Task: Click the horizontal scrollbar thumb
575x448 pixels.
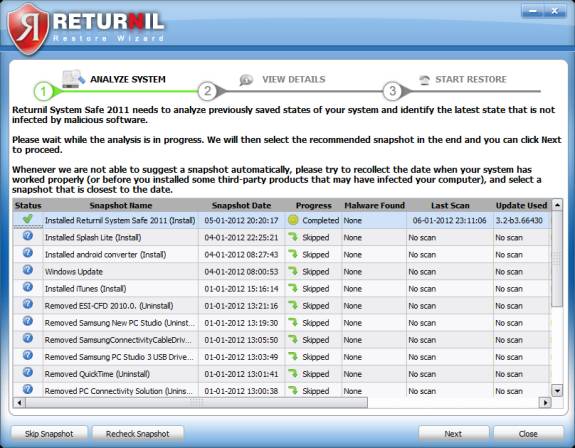Action: tap(196, 403)
